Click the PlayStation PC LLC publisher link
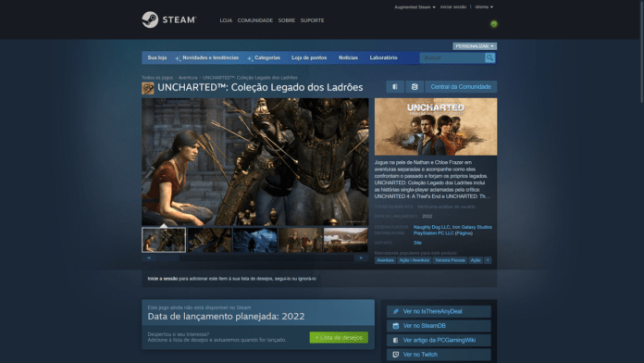Screen dimensions: 644x363 click(x=433, y=233)
